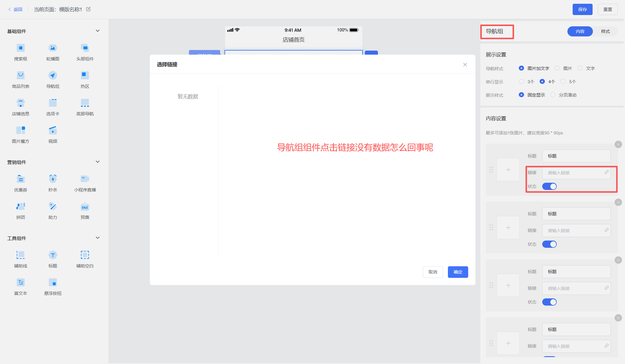The height and width of the screenshot is (364, 625).
Task: Close the 选择链接 dialog with X
Action: pyautogui.click(x=465, y=65)
